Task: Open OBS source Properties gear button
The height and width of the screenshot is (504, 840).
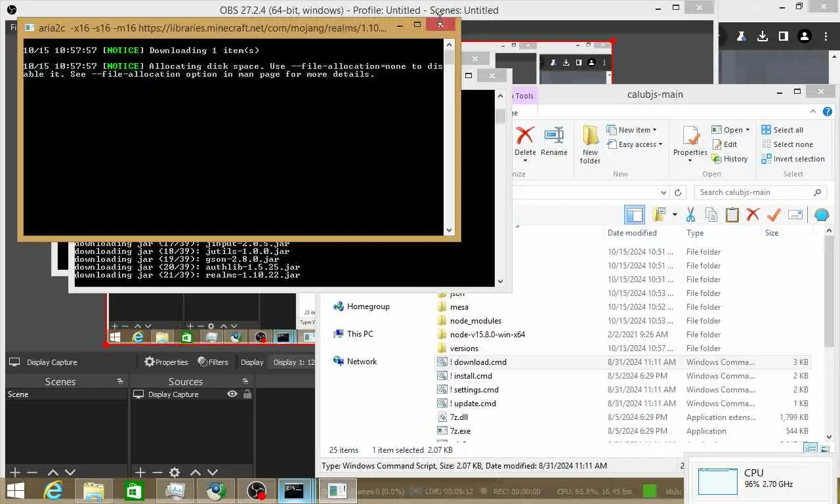Action: [166, 362]
